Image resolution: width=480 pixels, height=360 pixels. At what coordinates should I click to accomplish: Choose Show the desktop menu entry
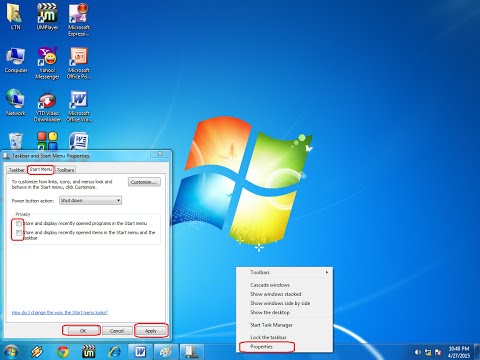(x=285, y=312)
